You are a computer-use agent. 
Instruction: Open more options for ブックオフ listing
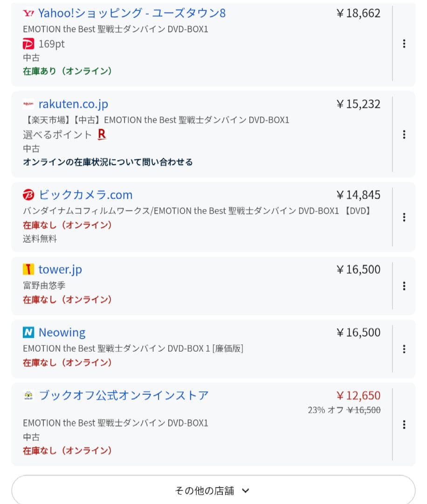click(404, 424)
